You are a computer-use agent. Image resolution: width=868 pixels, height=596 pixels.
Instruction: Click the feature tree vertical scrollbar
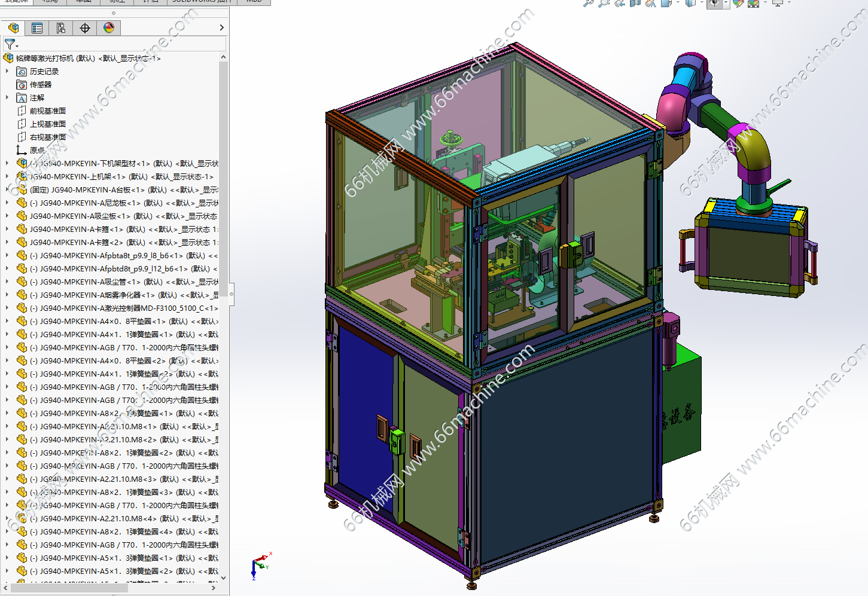[x=223, y=179]
